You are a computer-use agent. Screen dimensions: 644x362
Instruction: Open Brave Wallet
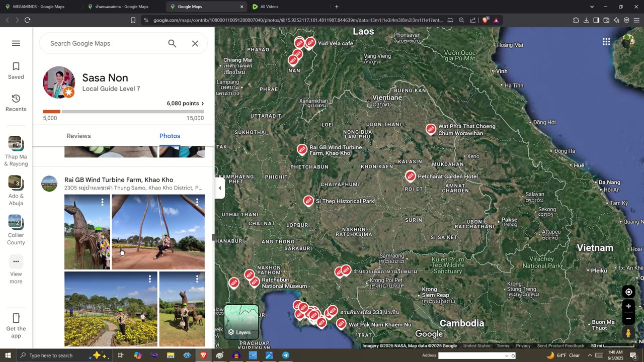pyautogui.click(x=606, y=20)
